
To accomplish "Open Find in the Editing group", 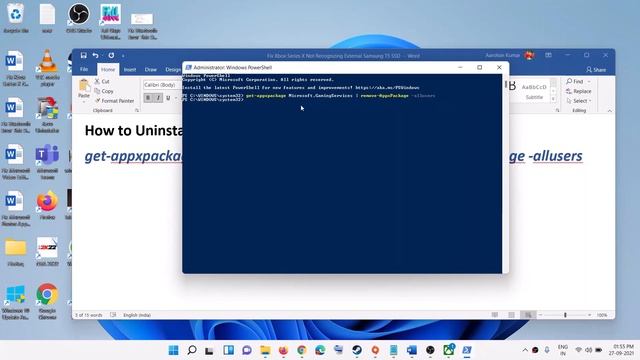I will coord(575,81).
